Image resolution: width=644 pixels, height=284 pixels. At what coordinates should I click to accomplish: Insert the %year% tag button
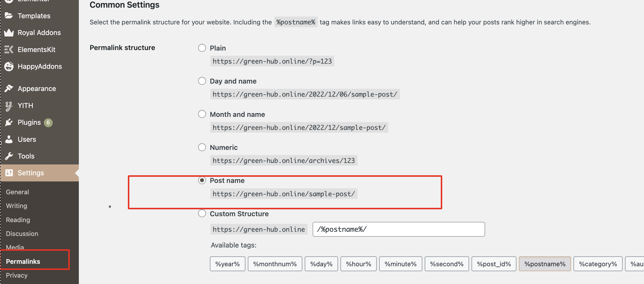point(227,264)
